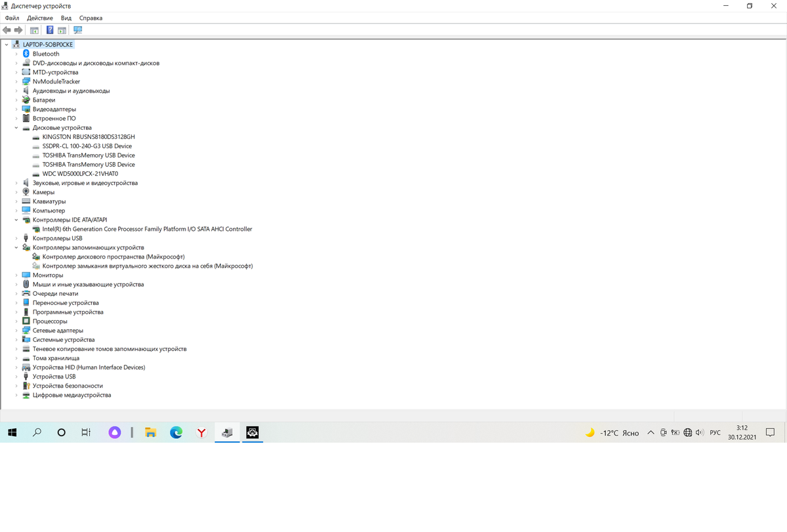The height and width of the screenshot is (532, 787).
Task: Expand the Системные устройства category
Action: tap(16, 340)
